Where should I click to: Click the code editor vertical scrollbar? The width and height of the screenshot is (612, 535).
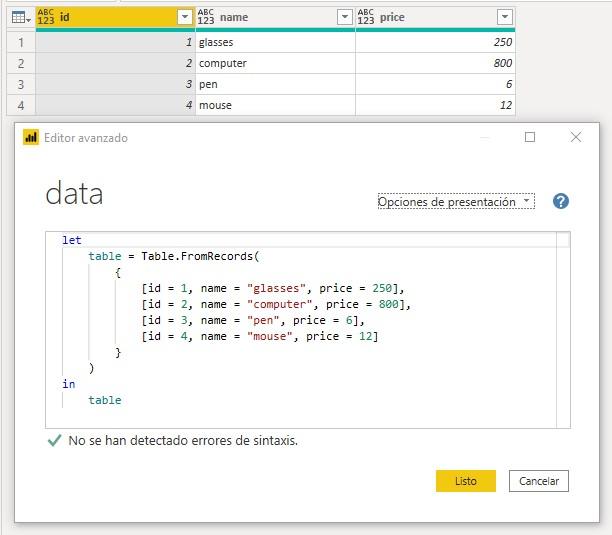tap(563, 330)
